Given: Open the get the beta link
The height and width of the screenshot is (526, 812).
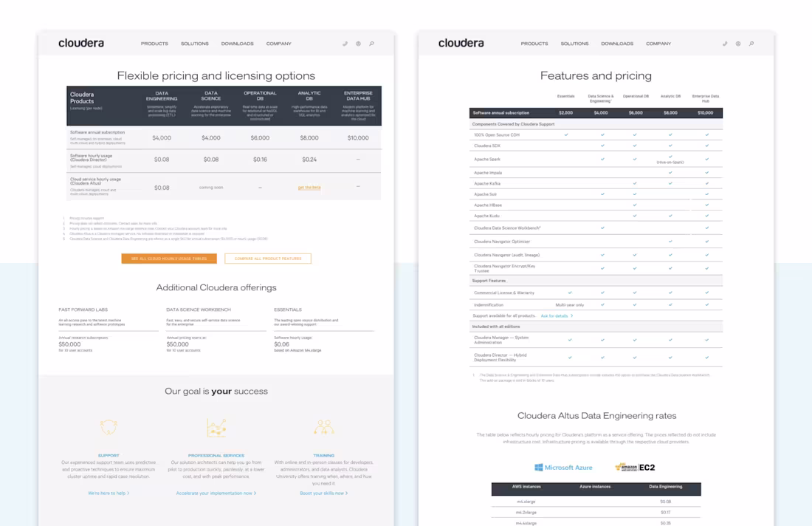Looking at the screenshot, I should (310, 187).
